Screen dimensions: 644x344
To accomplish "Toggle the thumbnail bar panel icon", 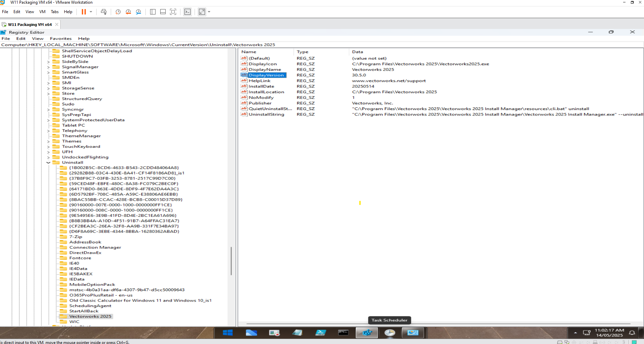I will (x=163, y=12).
